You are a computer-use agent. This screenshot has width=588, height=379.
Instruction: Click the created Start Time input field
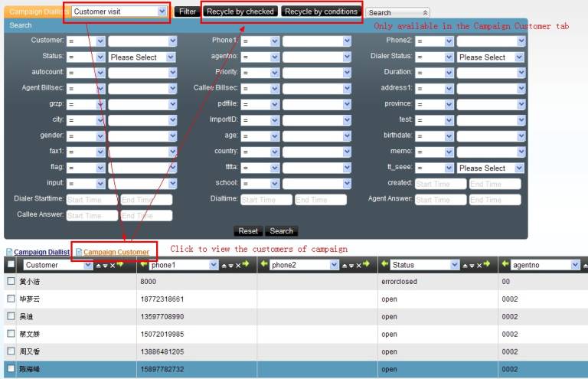pyautogui.click(x=440, y=184)
